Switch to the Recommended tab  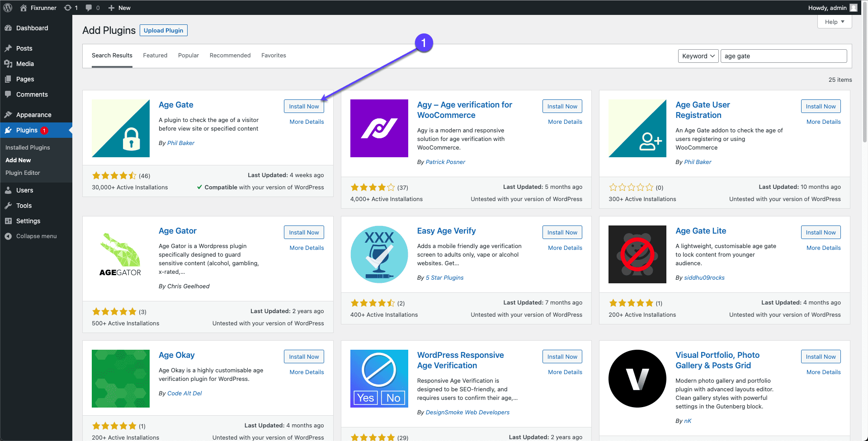coord(230,56)
